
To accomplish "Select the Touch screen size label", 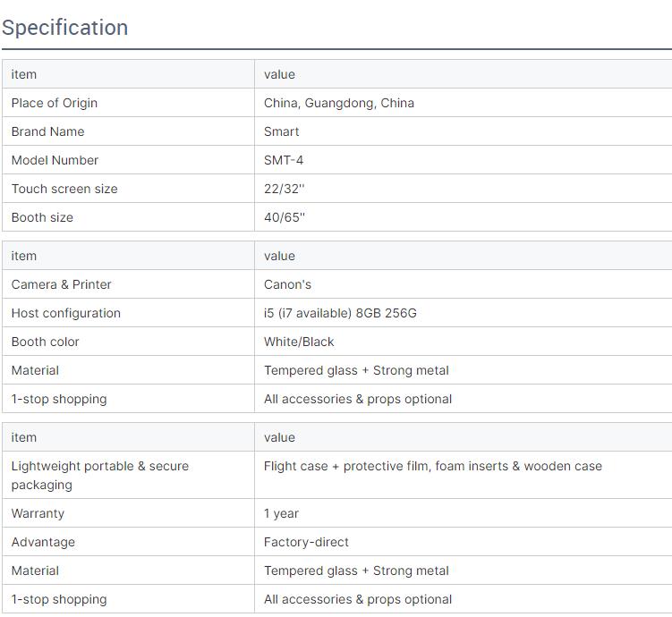I will pos(64,189).
